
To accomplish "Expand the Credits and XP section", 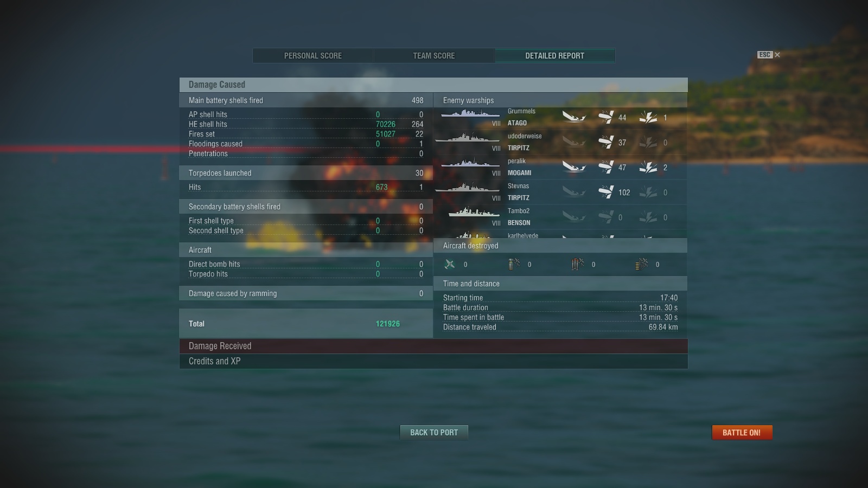I will point(433,361).
